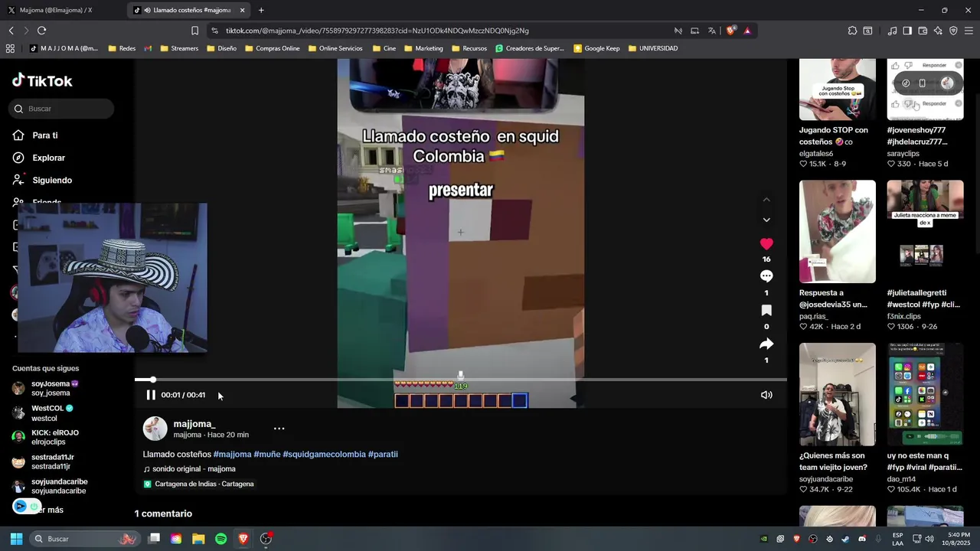Open the #joveneshoy777 recommended video
Viewport: 980px width, 551px height.
(x=925, y=90)
